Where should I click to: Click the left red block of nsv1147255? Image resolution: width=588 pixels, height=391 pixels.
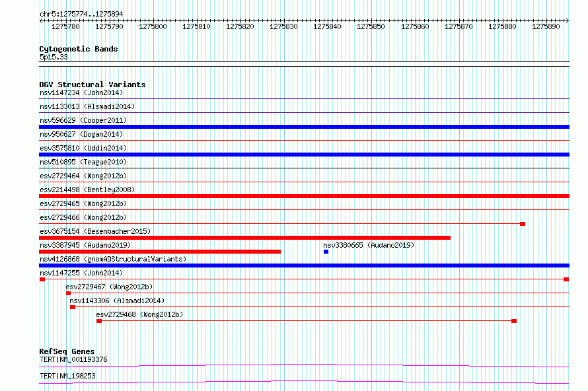pyautogui.click(x=42, y=279)
